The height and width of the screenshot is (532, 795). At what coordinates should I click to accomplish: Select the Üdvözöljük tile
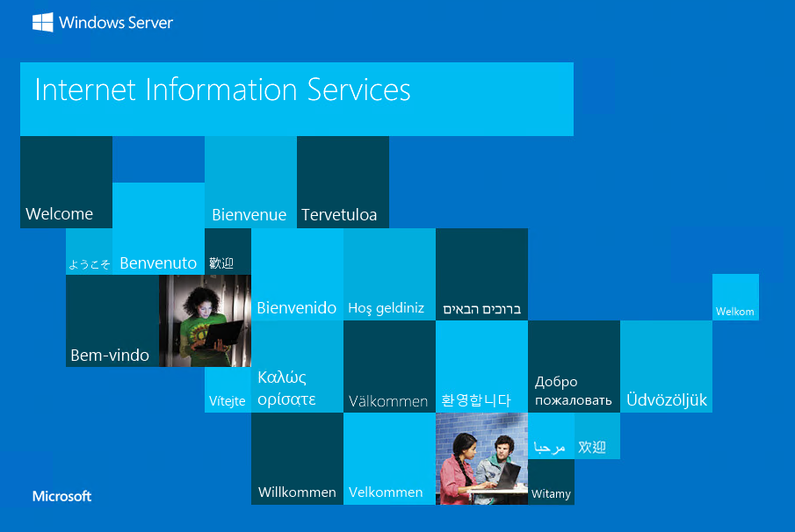click(x=666, y=367)
